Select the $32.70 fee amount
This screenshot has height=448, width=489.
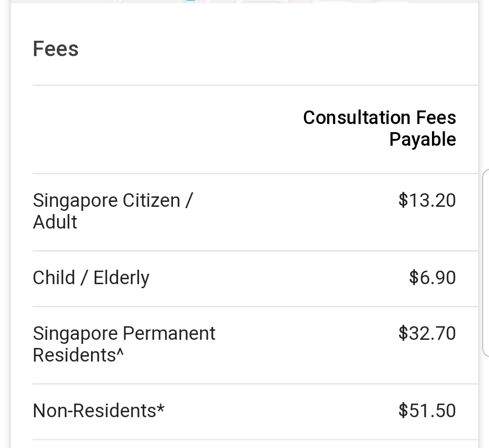click(427, 333)
